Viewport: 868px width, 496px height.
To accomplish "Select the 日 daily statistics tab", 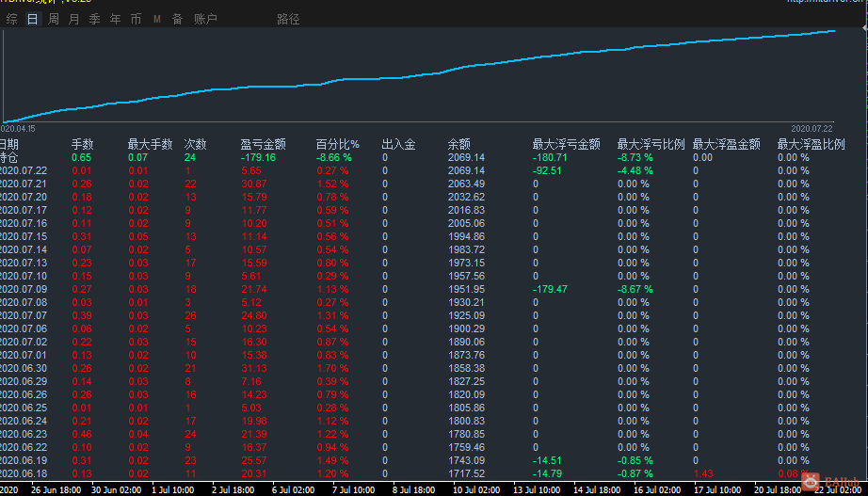I will click(x=33, y=20).
